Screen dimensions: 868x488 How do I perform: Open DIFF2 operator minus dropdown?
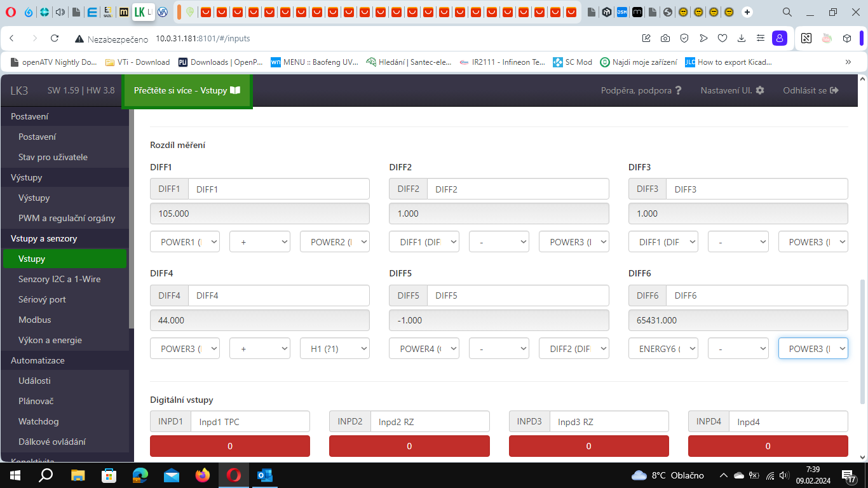499,241
